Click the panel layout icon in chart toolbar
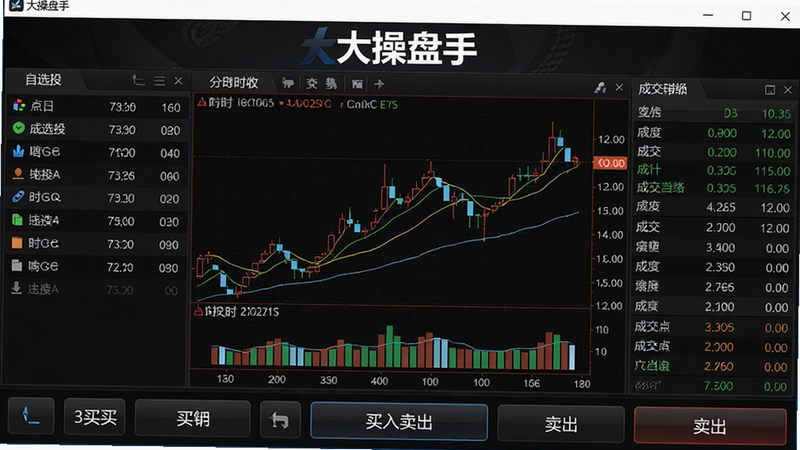 (357, 84)
